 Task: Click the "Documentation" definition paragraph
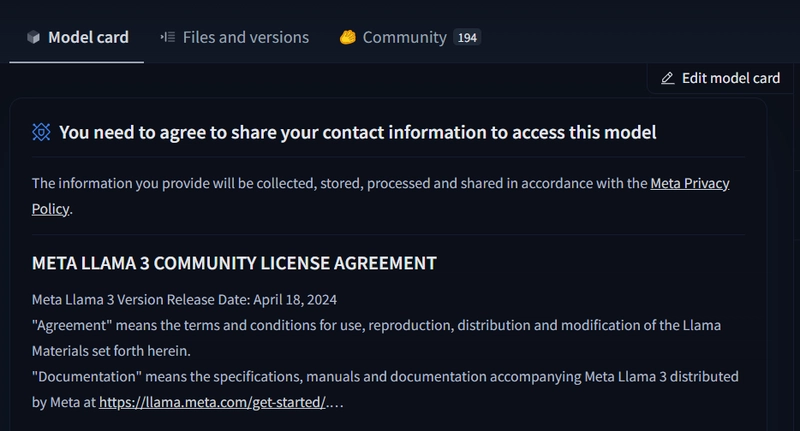(385, 389)
